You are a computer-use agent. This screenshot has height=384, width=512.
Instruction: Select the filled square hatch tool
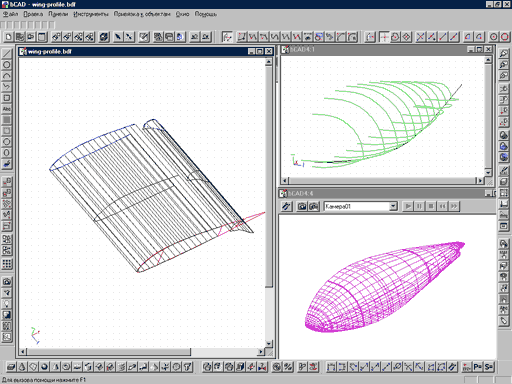[7, 120]
